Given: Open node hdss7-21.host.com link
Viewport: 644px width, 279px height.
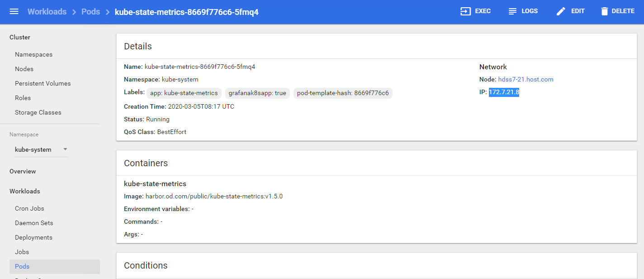Looking at the screenshot, I should point(526,79).
